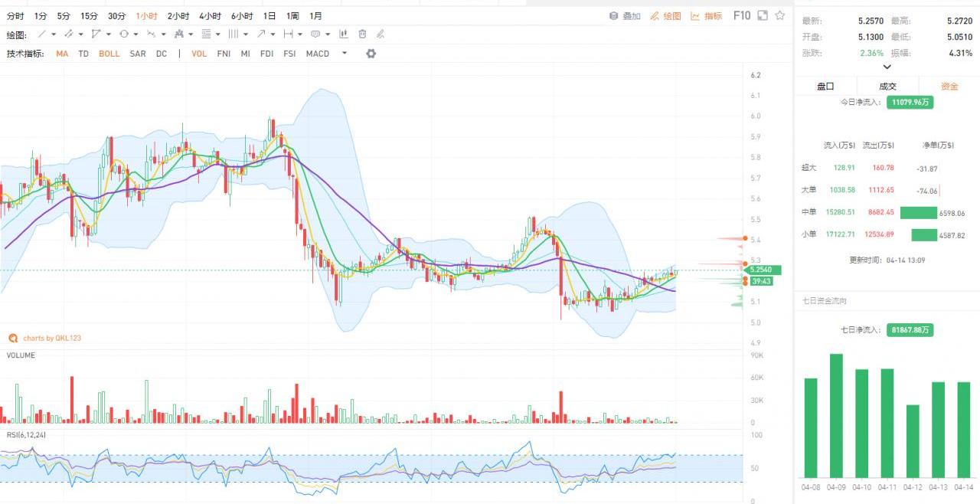Toggle the MA indicator

(62, 54)
